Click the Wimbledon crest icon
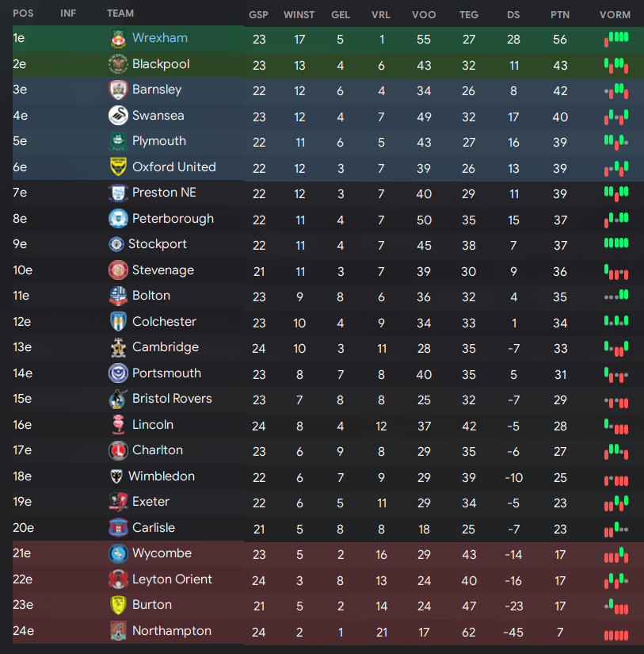Screen dimensions: 644x654 point(116,476)
